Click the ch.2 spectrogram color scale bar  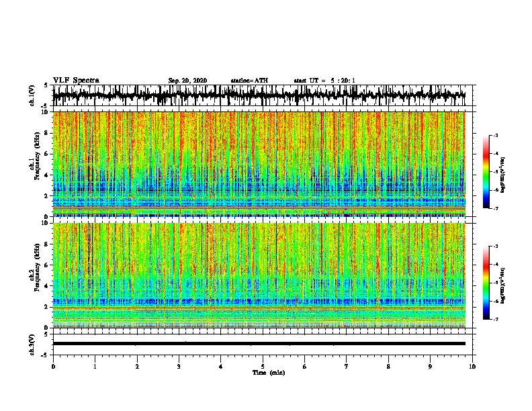(x=486, y=283)
